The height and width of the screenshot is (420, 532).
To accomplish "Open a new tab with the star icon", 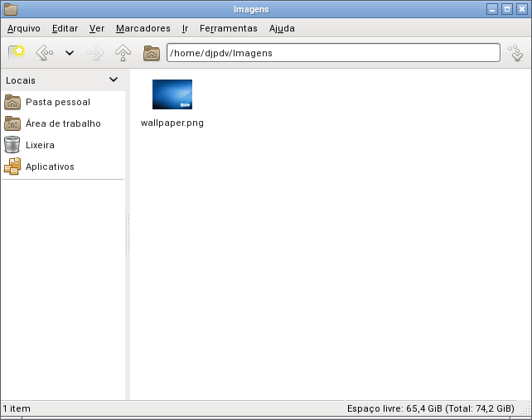I will (x=17, y=52).
